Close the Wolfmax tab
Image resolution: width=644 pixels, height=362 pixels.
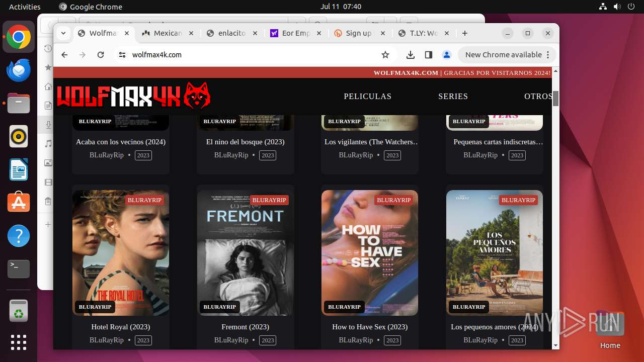coord(127,33)
